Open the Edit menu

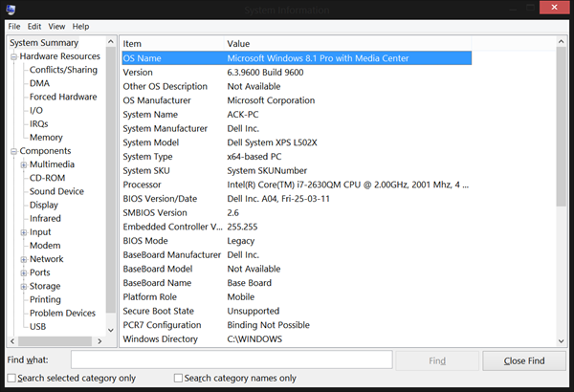[34, 26]
